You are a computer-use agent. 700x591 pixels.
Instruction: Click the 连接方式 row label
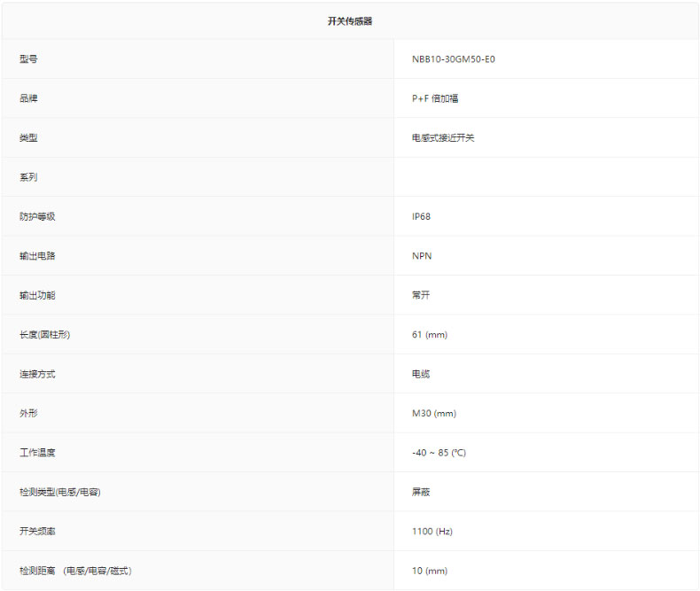(x=37, y=374)
